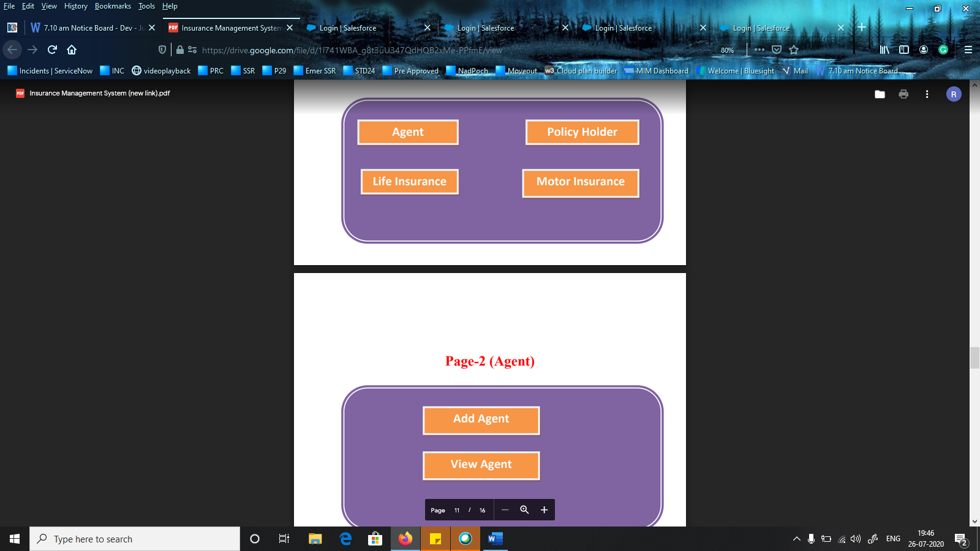Print the PDF document
This screenshot has width=980, height=551.
tap(903, 94)
